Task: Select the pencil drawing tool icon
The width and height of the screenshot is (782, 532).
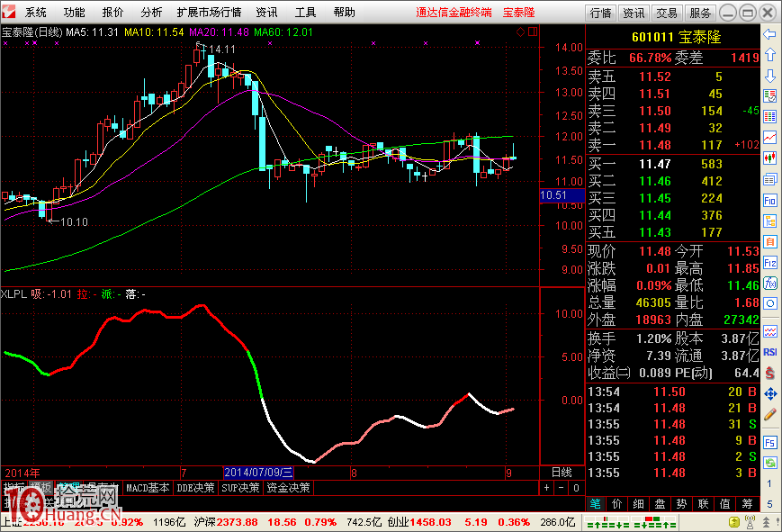Action: click(770, 414)
